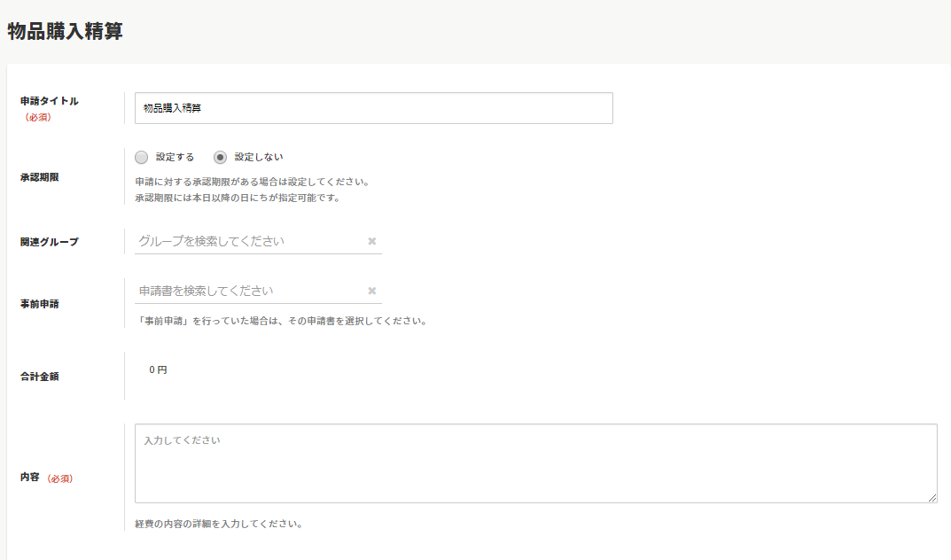Image resolution: width=951 pixels, height=560 pixels.
Task: Open the 申請書を検索してください combo box
Action: pos(248,291)
